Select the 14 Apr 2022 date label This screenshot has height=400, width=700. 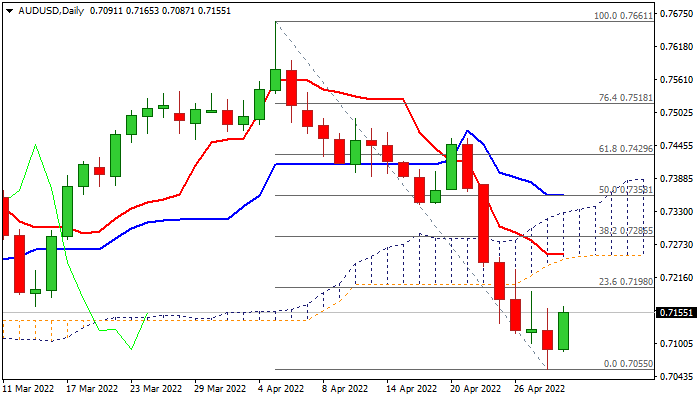[411, 388]
